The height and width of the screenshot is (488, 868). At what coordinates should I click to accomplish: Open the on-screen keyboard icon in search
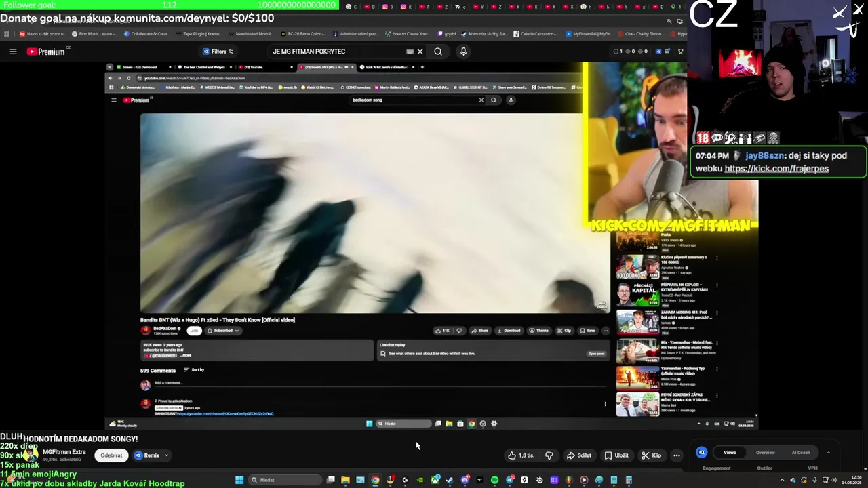tap(410, 52)
